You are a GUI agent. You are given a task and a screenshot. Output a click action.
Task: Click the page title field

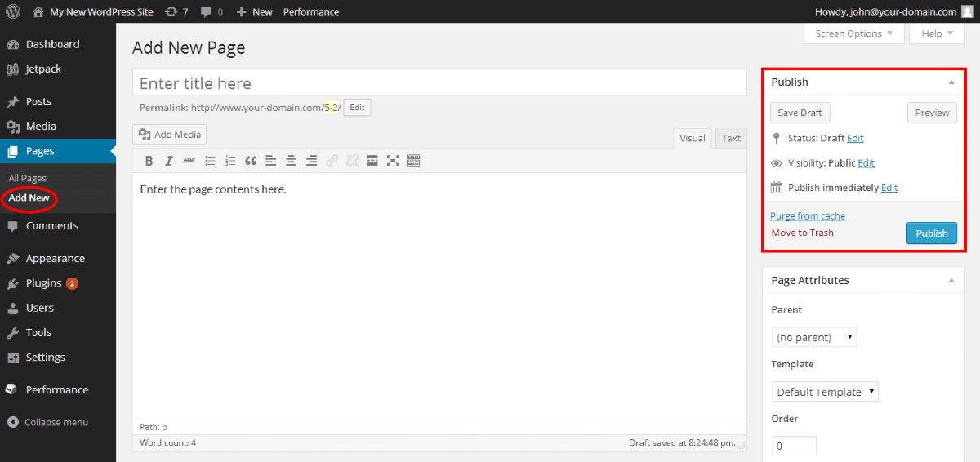(439, 83)
